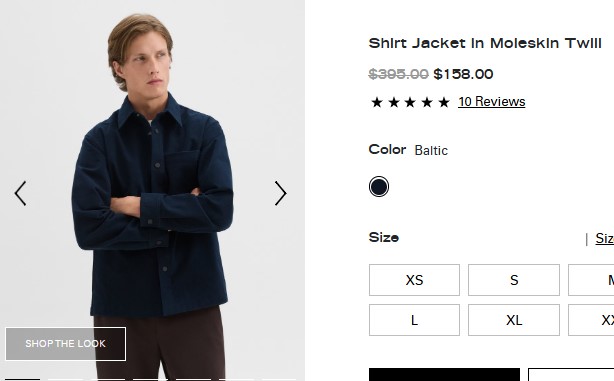
Task: Select the partially visible M size option
Action: click(591, 280)
